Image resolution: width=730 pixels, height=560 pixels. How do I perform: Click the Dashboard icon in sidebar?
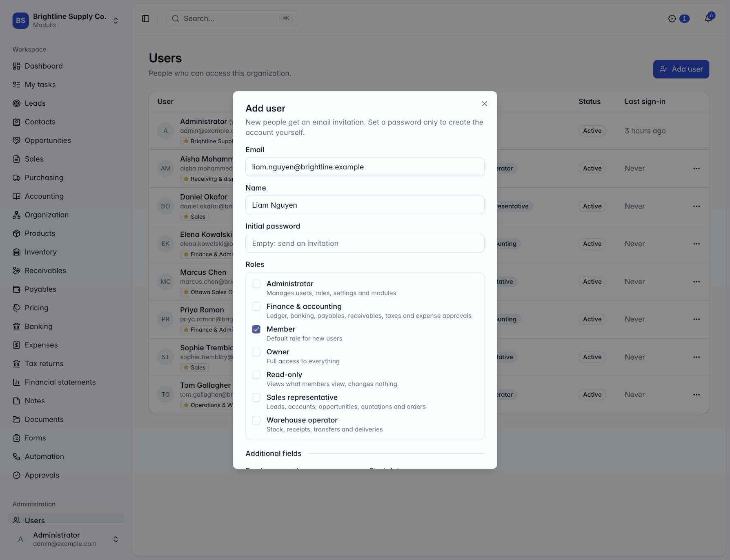pos(16,66)
